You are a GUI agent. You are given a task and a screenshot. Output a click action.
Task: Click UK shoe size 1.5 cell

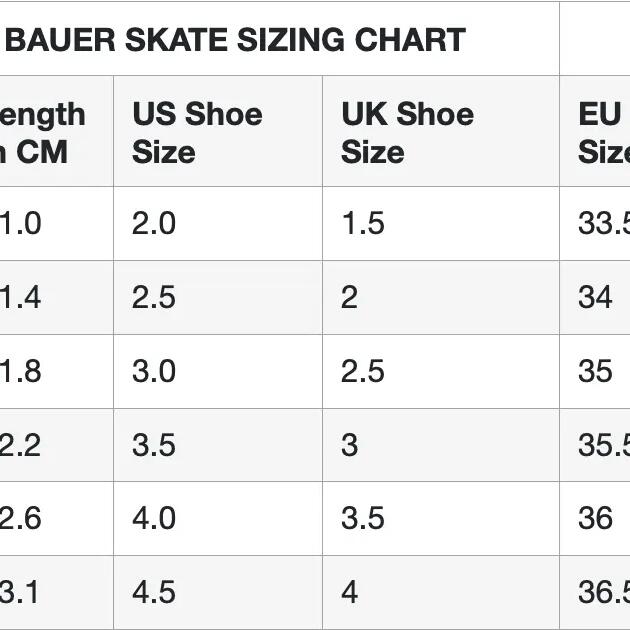441,223
